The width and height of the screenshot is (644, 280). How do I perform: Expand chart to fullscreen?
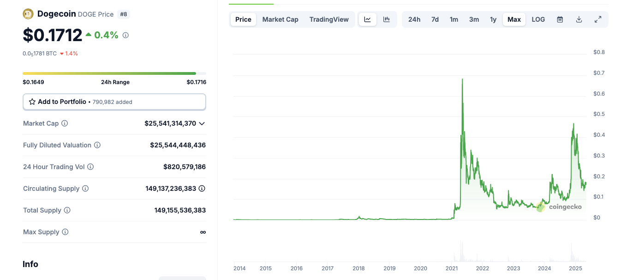[x=598, y=19]
